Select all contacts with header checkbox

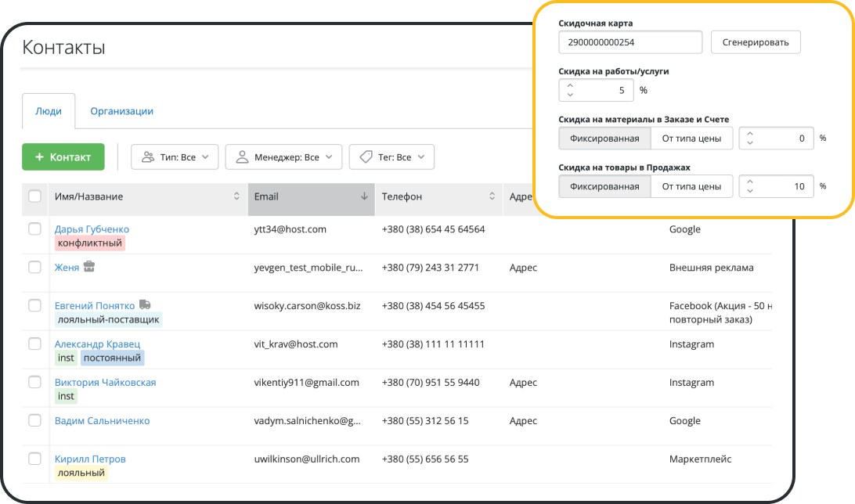tap(34, 196)
